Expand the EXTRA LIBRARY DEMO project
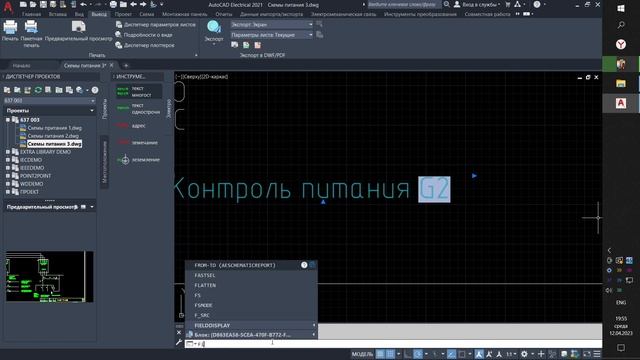Screen dimensions: 640x360 coord(8,152)
